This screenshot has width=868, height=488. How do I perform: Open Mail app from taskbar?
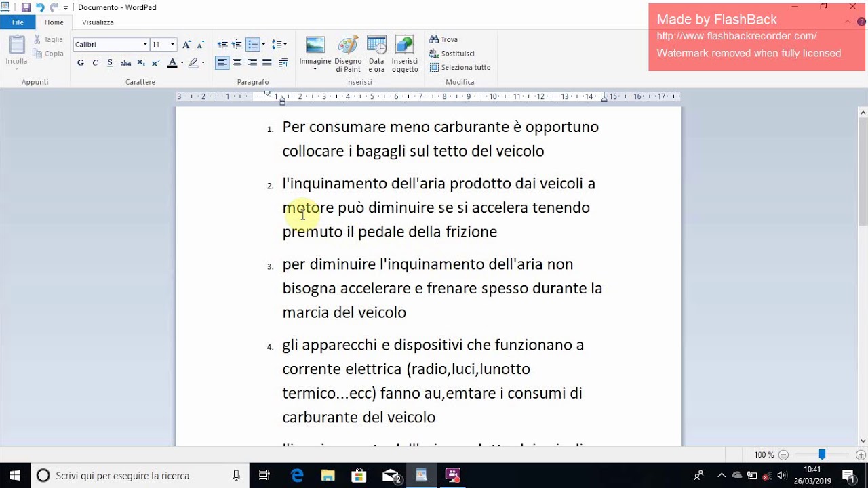(x=391, y=475)
